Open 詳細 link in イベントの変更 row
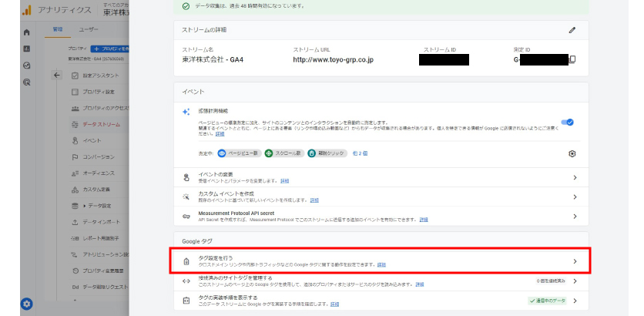The image size is (644, 316). [x=284, y=181]
